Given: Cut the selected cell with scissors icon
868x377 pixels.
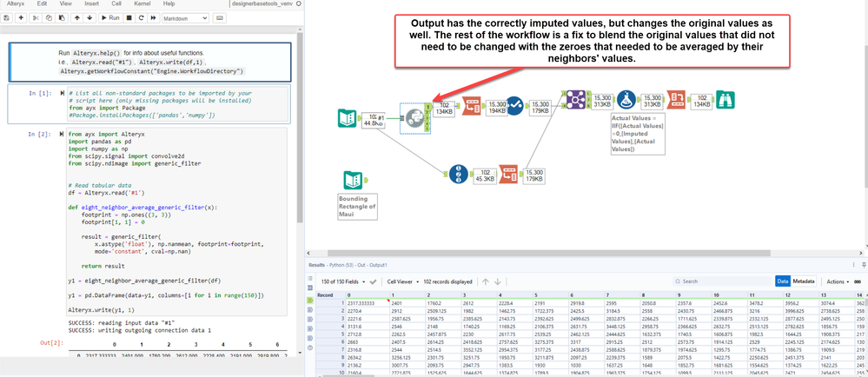Looking at the screenshot, I should coord(36,17).
